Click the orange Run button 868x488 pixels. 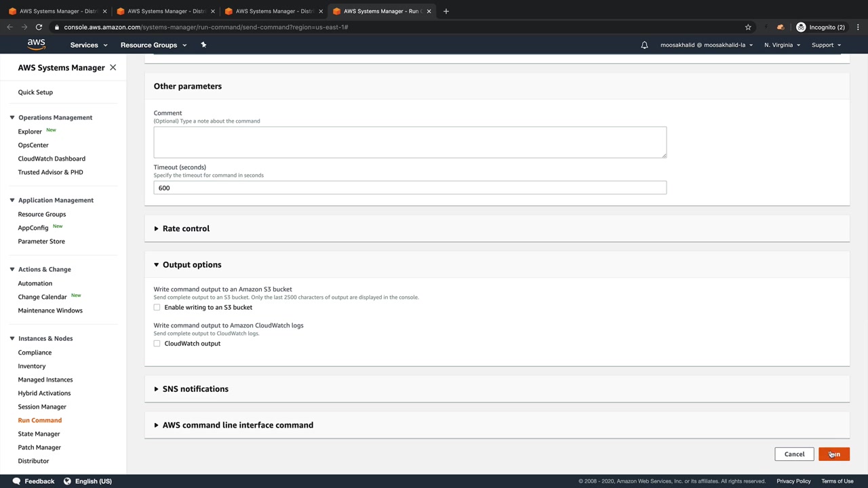[834, 454]
